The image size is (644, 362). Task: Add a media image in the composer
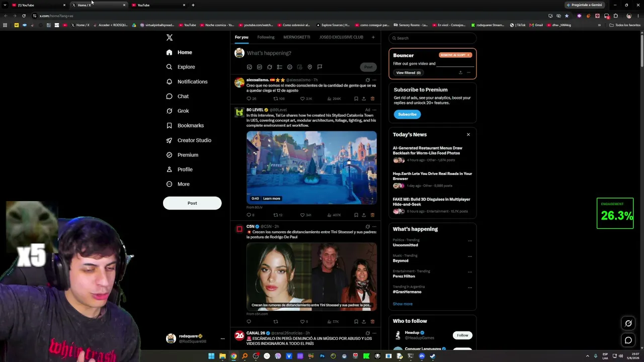click(249, 67)
